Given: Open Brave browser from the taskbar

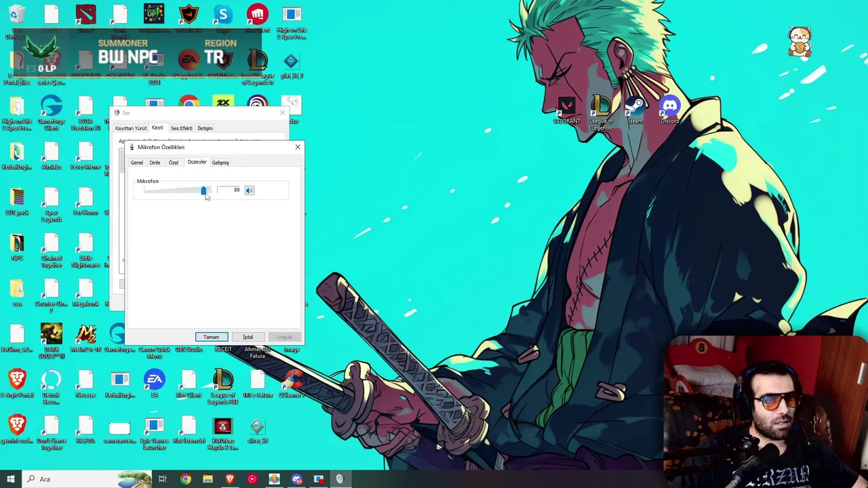Looking at the screenshot, I should click(x=230, y=479).
